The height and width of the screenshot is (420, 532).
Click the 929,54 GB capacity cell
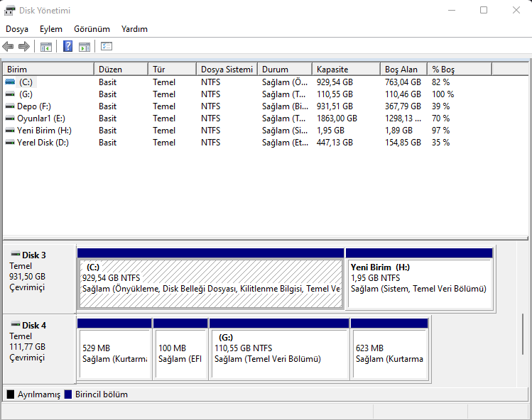pyautogui.click(x=335, y=82)
